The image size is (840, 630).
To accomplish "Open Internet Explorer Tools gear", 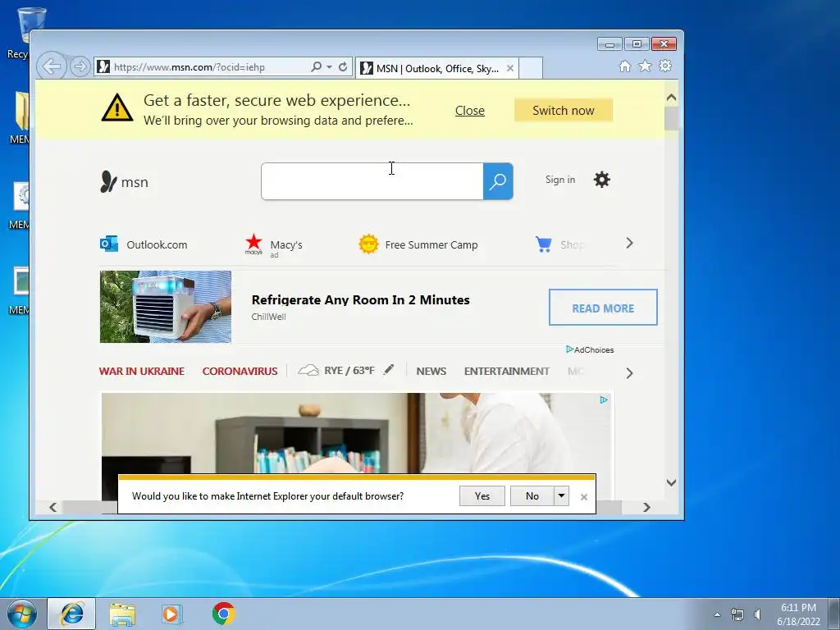I will click(665, 66).
